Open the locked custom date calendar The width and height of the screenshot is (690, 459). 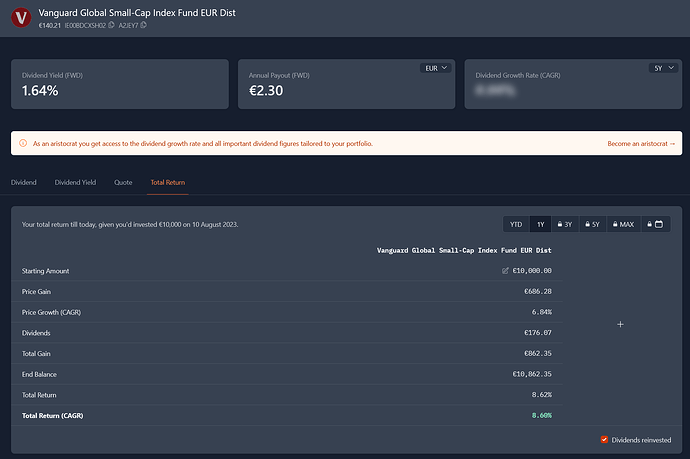coord(655,224)
